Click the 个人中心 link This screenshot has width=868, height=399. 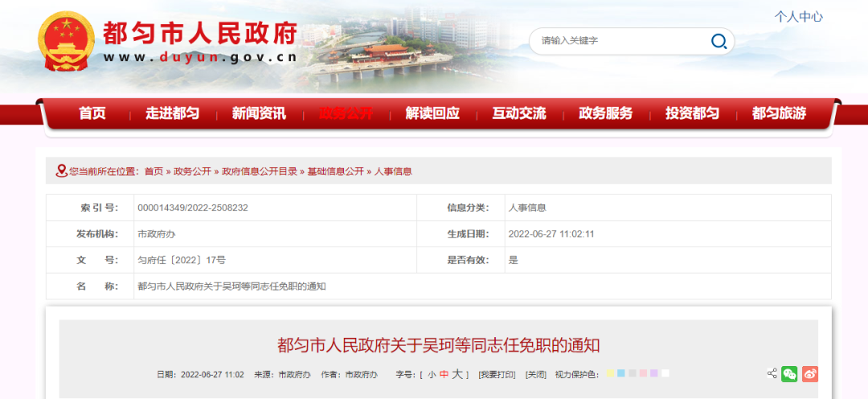pyautogui.click(x=798, y=16)
